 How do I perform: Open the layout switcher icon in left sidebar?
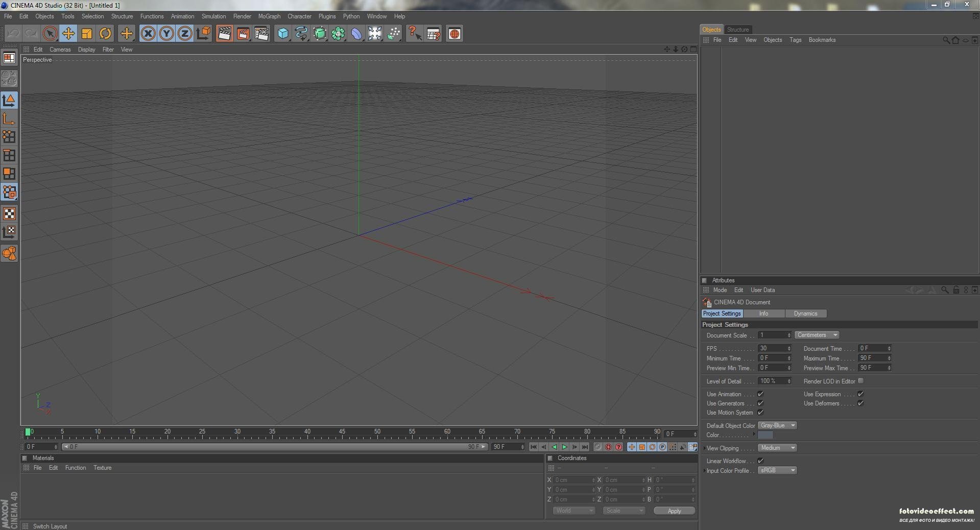[x=9, y=58]
